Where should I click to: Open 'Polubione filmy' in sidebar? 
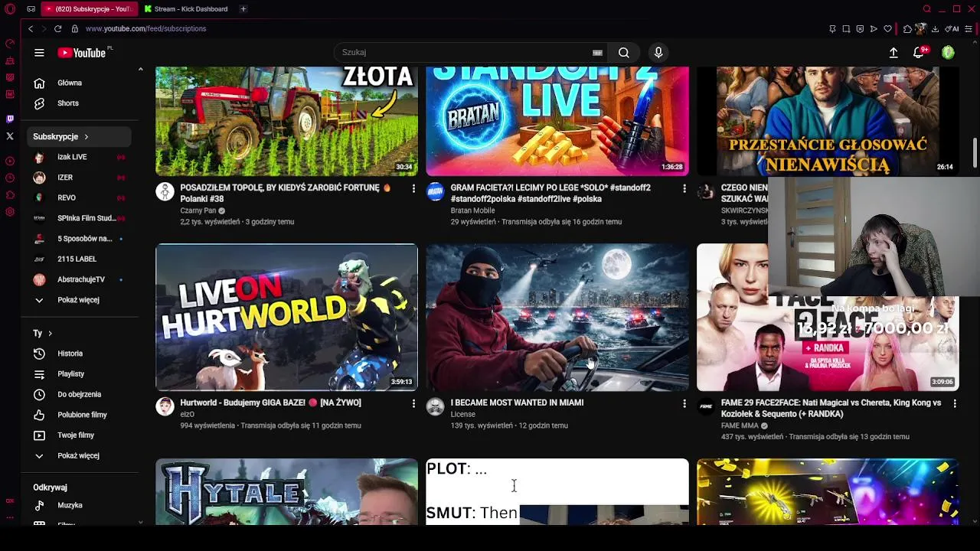[x=78, y=415]
